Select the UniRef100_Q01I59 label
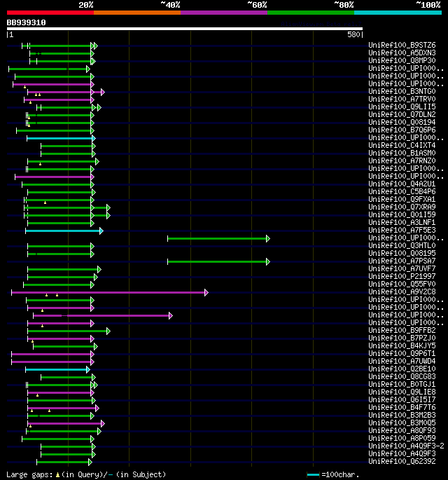This screenshot has width=448, height=480. (x=402, y=214)
